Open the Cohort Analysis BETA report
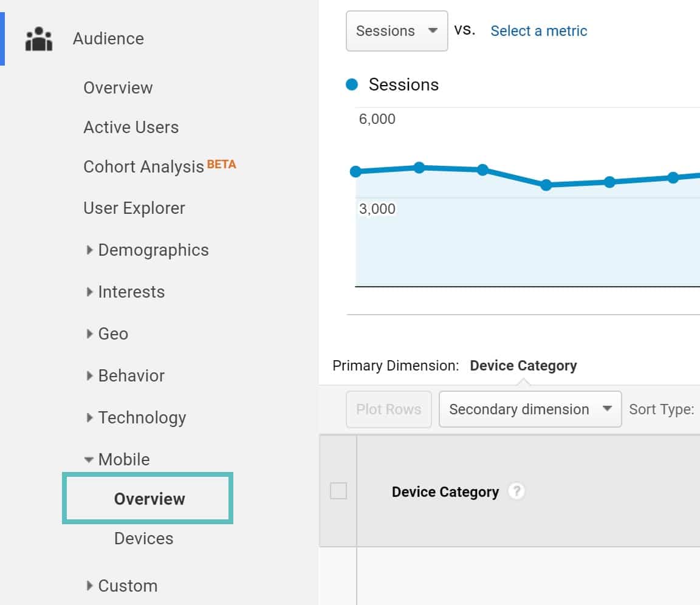The height and width of the screenshot is (605, 700). (x=143, y=167)
